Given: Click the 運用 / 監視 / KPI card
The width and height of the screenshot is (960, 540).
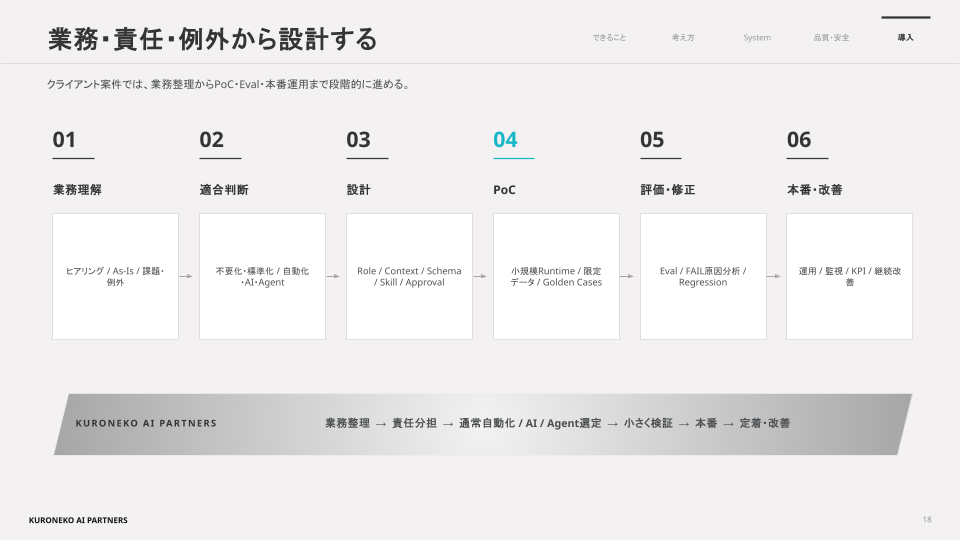Looking at the screenshot, I should point(849,276).
